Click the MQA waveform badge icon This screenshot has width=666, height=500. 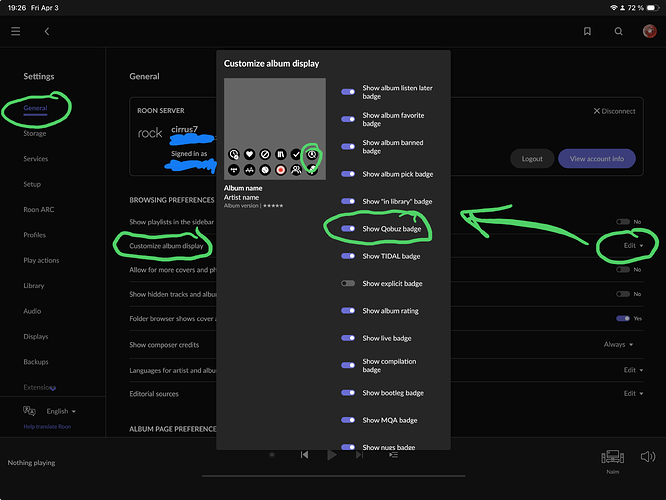pos(249,170)
